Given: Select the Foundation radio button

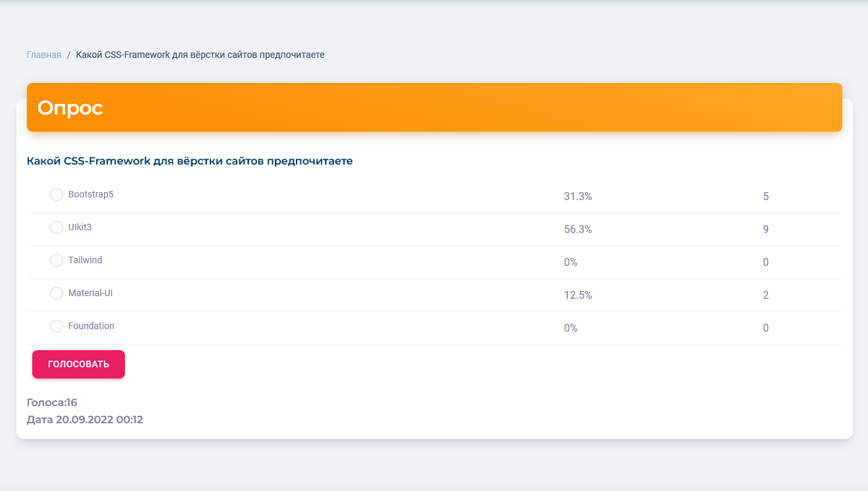Looking at the screenshot, I should click(x=57, y=326).
